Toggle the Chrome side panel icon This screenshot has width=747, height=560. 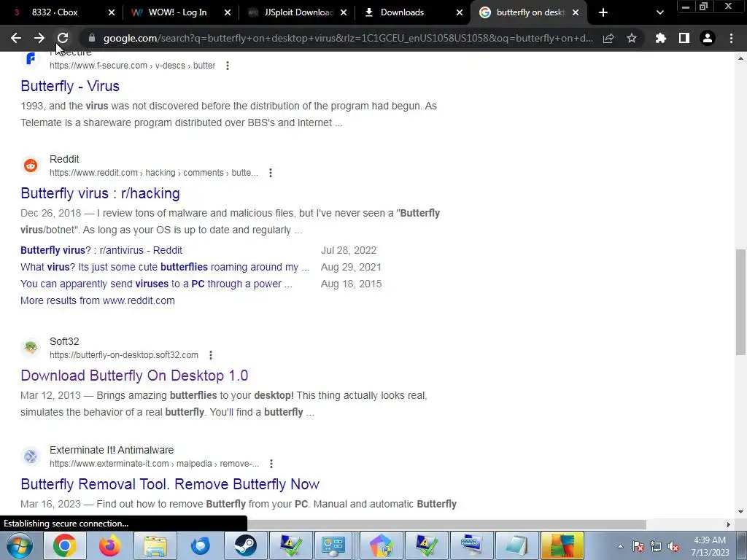point(684,38)
